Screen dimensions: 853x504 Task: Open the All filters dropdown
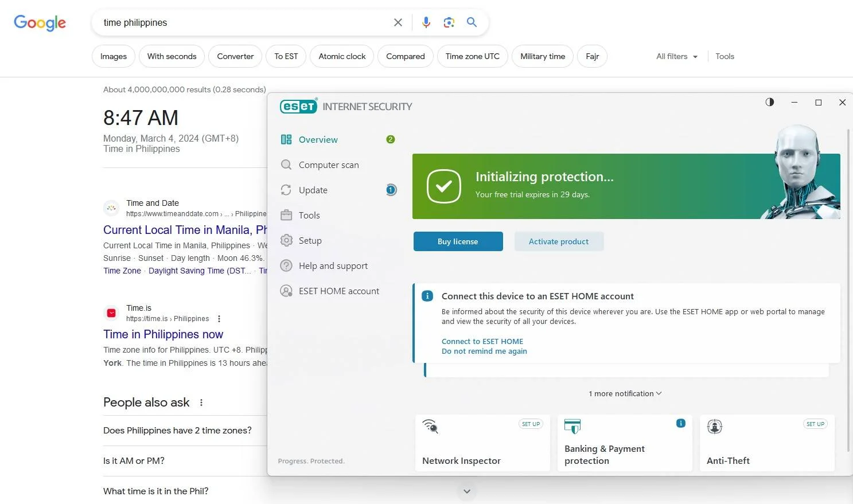tap(677, 56)
